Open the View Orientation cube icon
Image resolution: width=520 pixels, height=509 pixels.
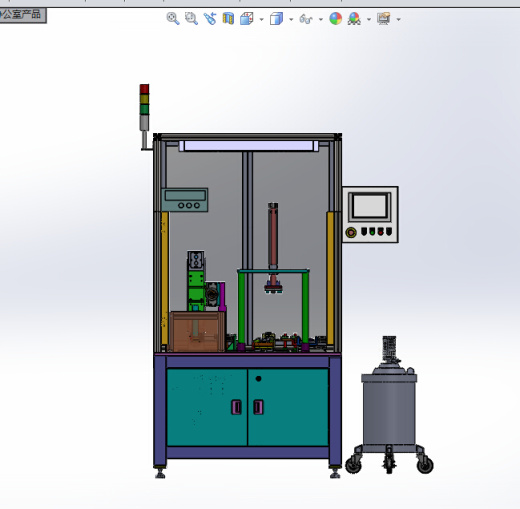pos(247,19)
